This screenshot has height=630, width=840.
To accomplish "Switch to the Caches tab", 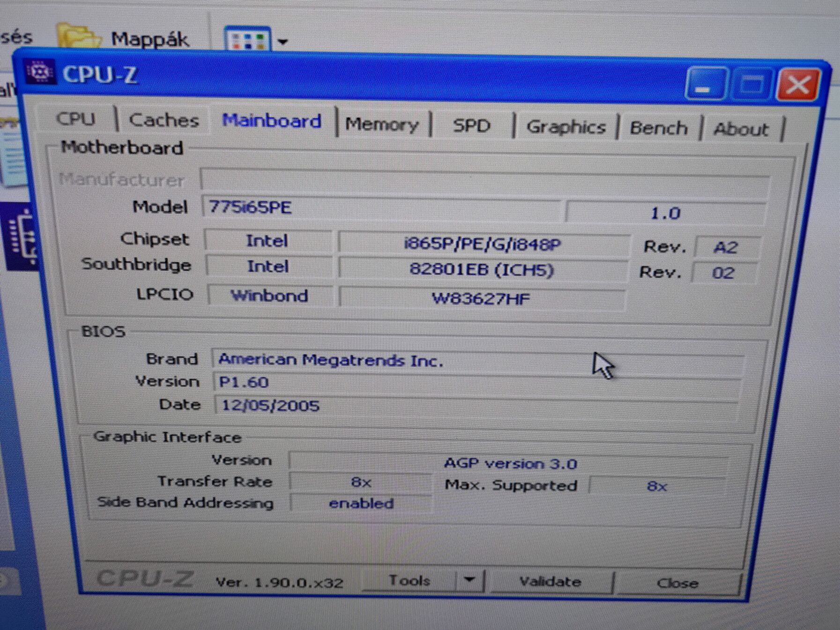I will 164,120.
